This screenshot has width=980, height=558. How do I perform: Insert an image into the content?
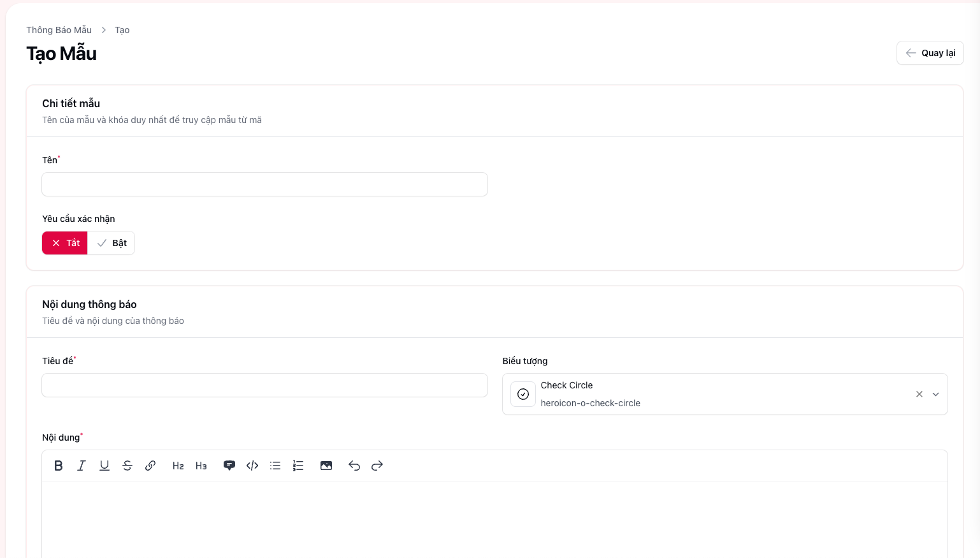[x=326, y=466]
